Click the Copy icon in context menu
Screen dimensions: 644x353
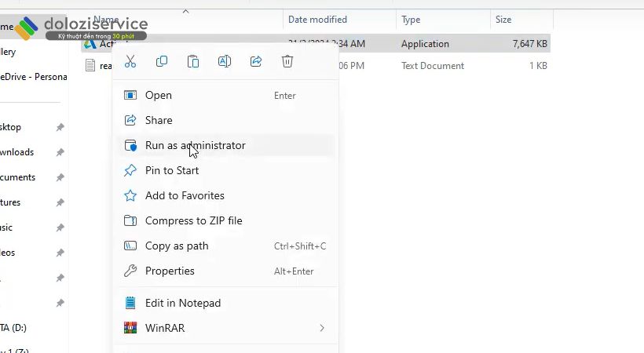162,61
